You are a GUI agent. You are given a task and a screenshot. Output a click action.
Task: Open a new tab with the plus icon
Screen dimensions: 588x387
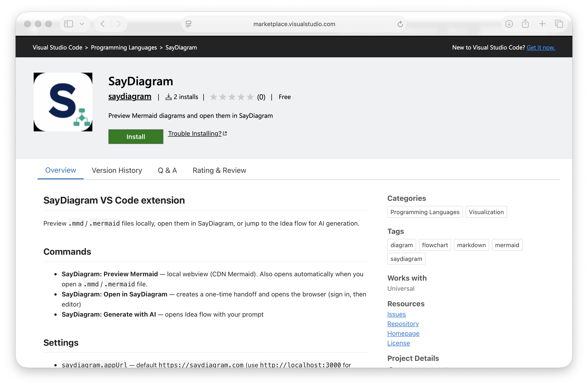pos(542,24)
